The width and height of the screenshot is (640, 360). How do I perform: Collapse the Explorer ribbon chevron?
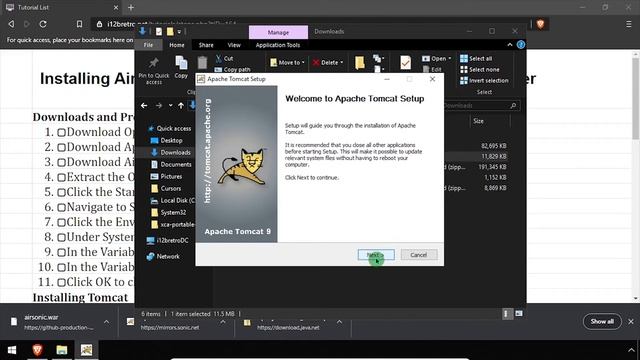(510, 45)
